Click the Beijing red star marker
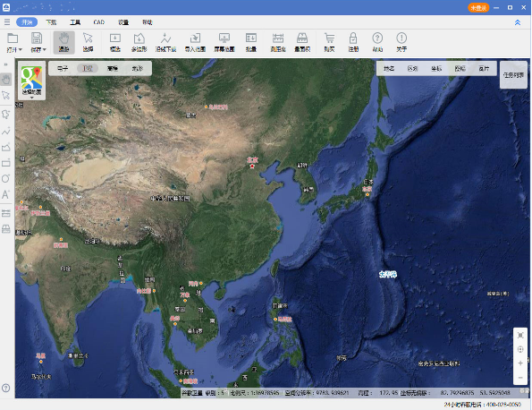 coord(252,167)
